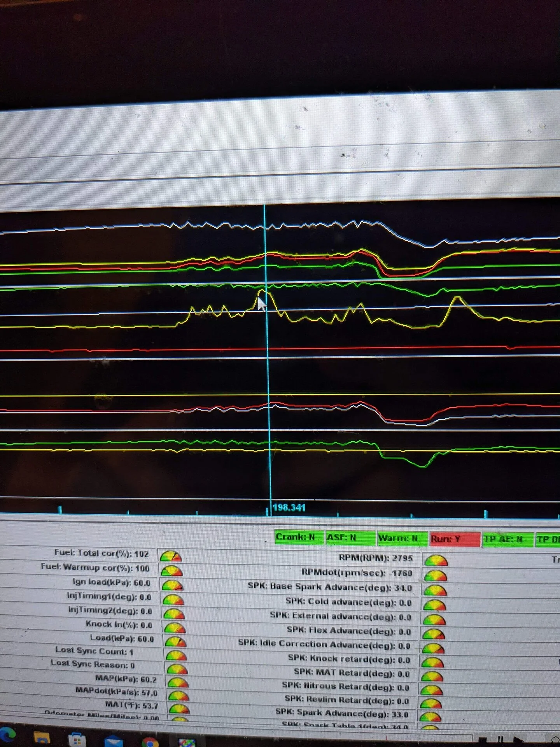This screenshot has width=560, height=747.
Task: Click the gauge icon next to RPM(RPM)
Action: [436, 560]
